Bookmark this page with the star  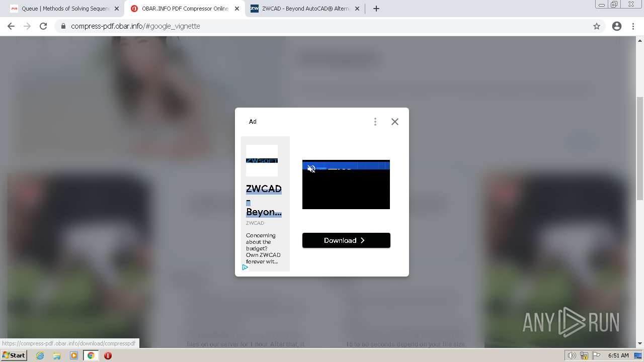click(x=597, y=26)
